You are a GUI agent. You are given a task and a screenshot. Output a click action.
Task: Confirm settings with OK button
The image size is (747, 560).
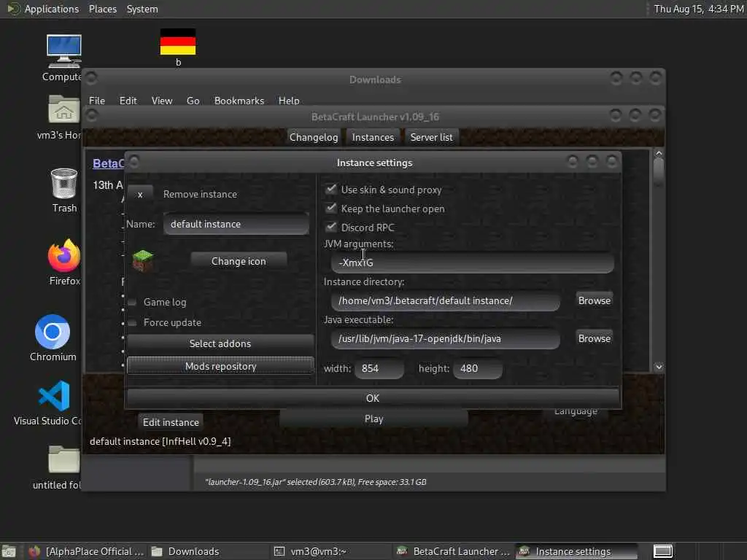[373, 398]
